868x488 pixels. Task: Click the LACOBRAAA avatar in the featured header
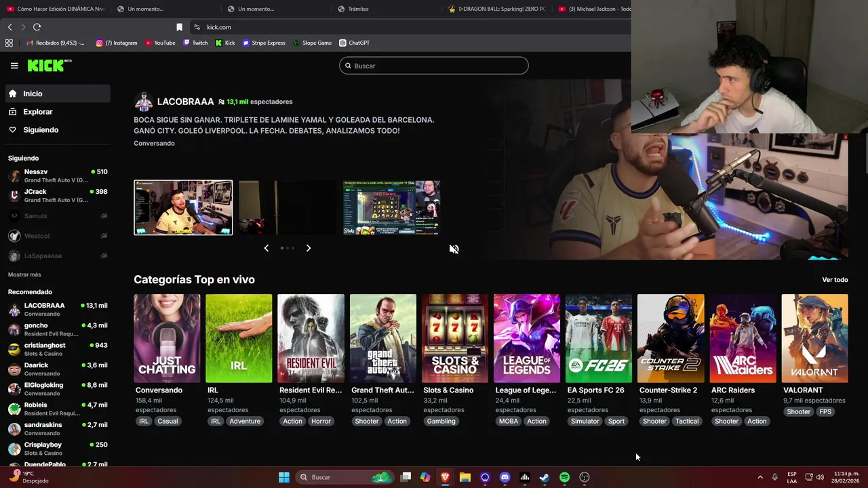click(x=143, y=102)
